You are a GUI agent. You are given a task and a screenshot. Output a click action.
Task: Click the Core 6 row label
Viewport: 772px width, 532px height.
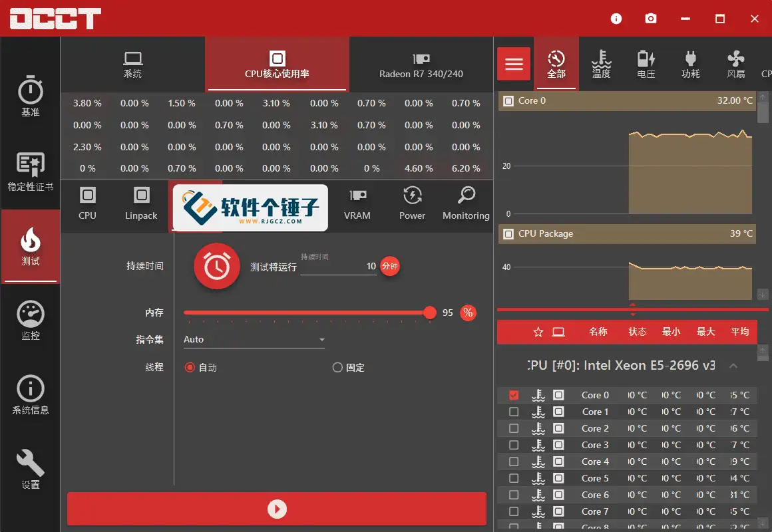click(x=595, y=495)
